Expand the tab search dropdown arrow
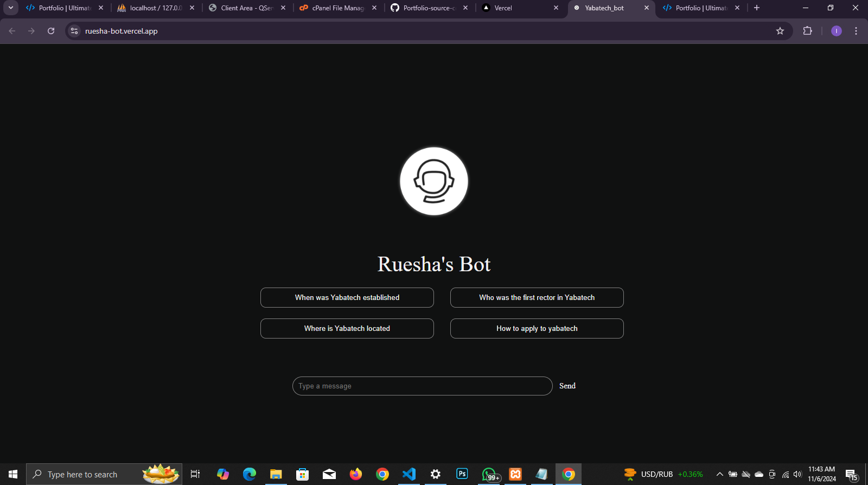The image size is (868, 485). coord(10,8)
